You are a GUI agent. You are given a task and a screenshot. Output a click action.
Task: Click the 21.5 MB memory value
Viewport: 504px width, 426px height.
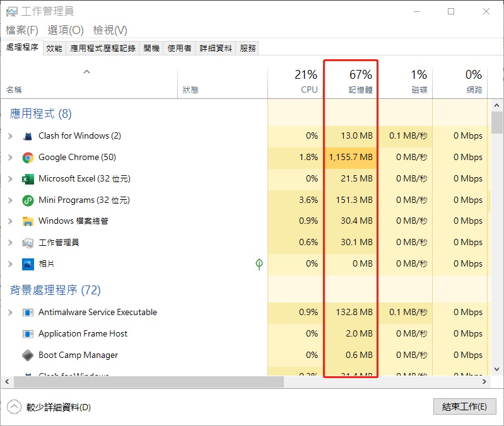356,178
